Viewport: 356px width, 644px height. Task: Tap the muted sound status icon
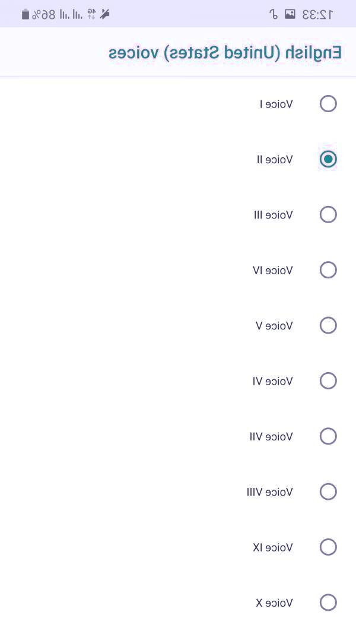coord(105,14)
